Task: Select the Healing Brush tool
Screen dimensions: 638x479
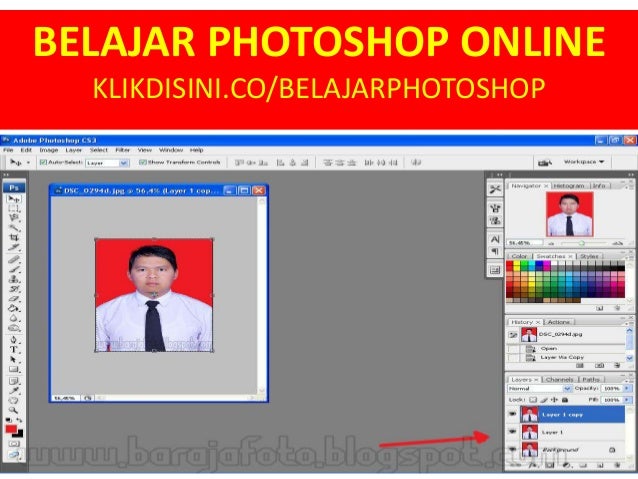Action: (14, 260)
